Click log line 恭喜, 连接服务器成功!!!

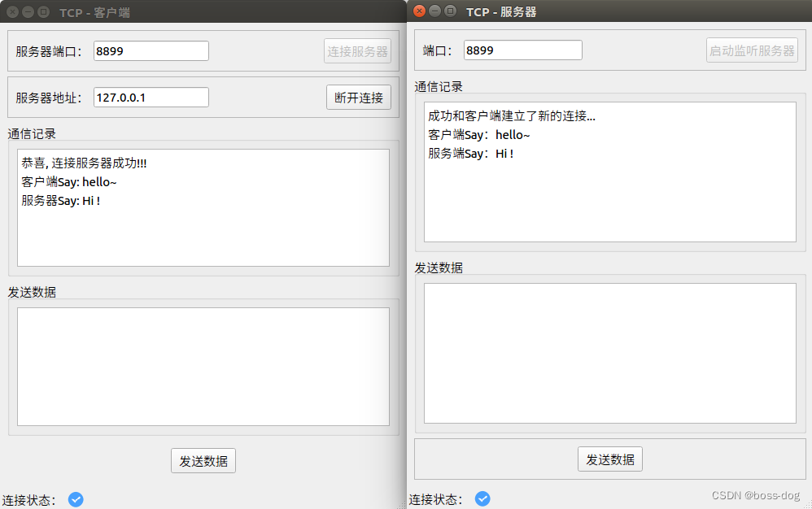(84, 163)
